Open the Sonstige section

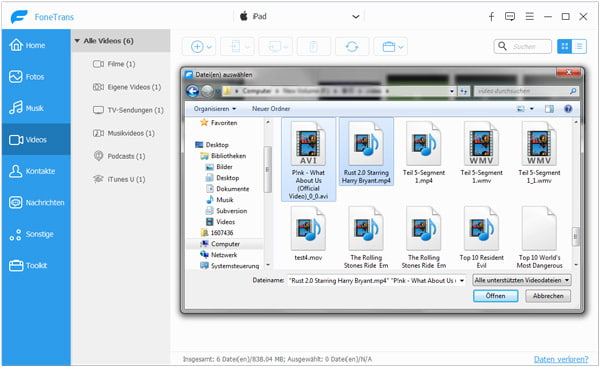click(36, 234)
